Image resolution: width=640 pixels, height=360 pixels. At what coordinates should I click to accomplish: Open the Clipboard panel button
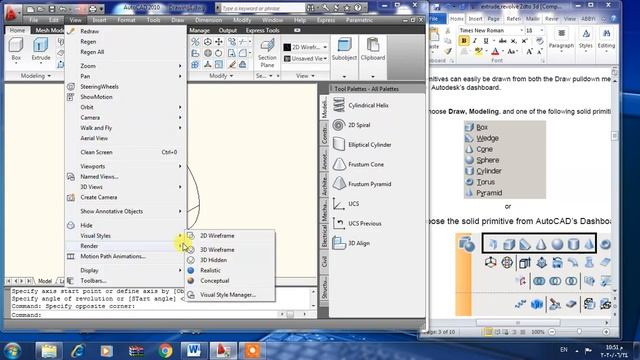click(x=373, y=49)
